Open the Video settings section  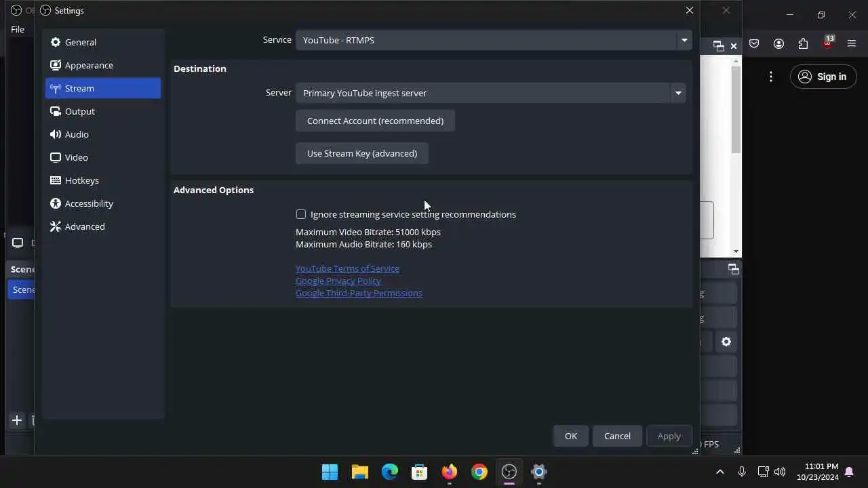coord(103,157)
